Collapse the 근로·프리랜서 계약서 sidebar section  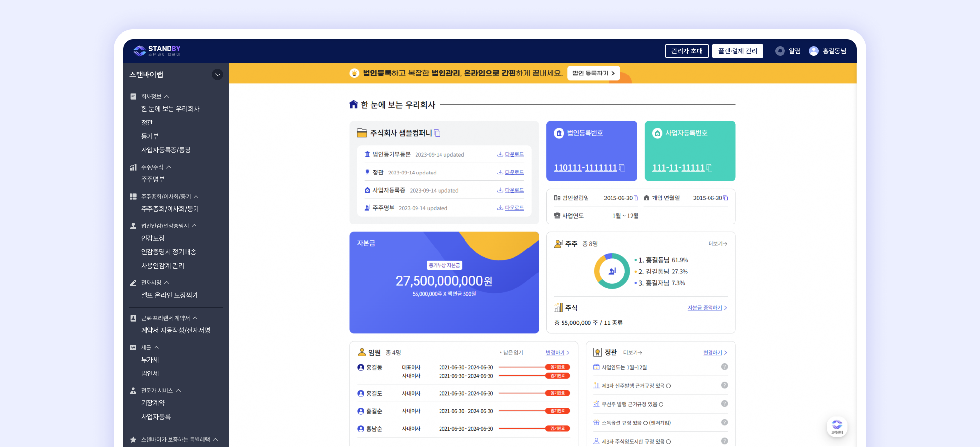[x=195, y=318]
